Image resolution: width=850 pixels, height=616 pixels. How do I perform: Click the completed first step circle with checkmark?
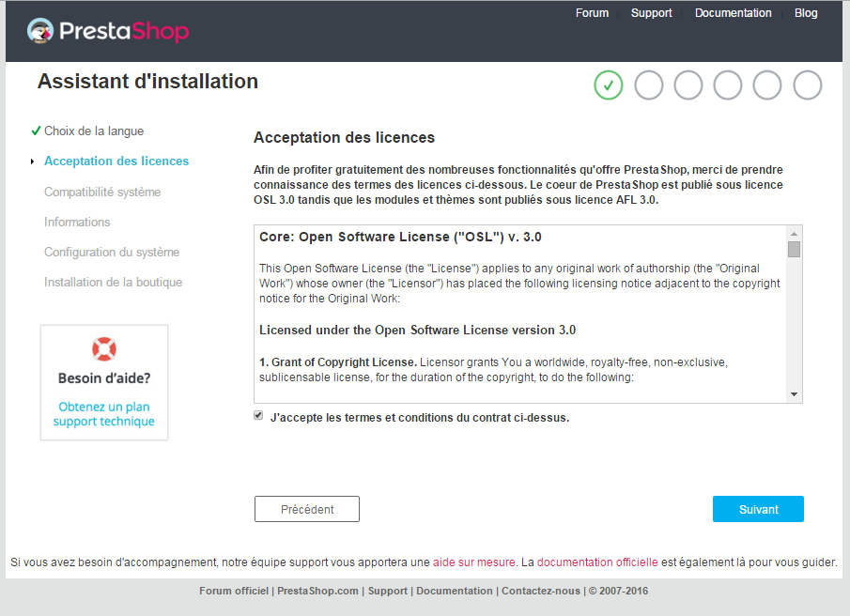609,85
